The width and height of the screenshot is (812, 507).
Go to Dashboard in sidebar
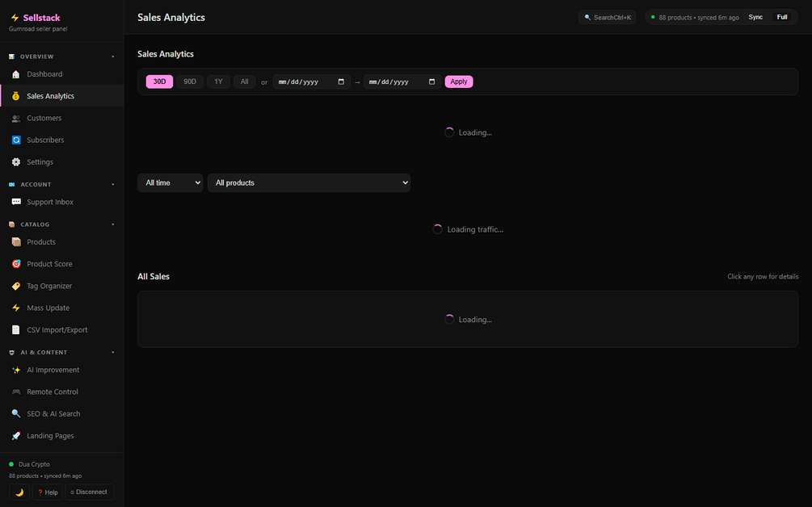coord(61,74)
